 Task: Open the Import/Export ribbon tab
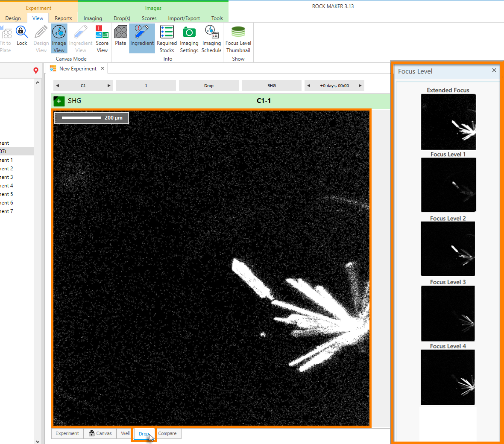184,18
